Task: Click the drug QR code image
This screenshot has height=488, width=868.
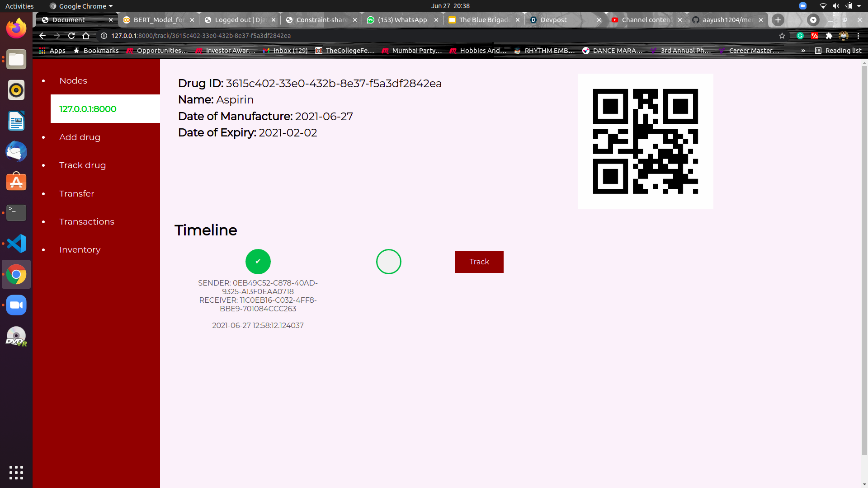Action: [x=645, y=141]
